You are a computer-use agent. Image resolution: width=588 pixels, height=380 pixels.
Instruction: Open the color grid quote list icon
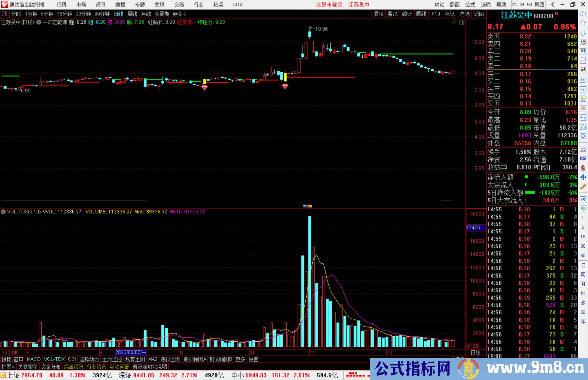[583, 51]
